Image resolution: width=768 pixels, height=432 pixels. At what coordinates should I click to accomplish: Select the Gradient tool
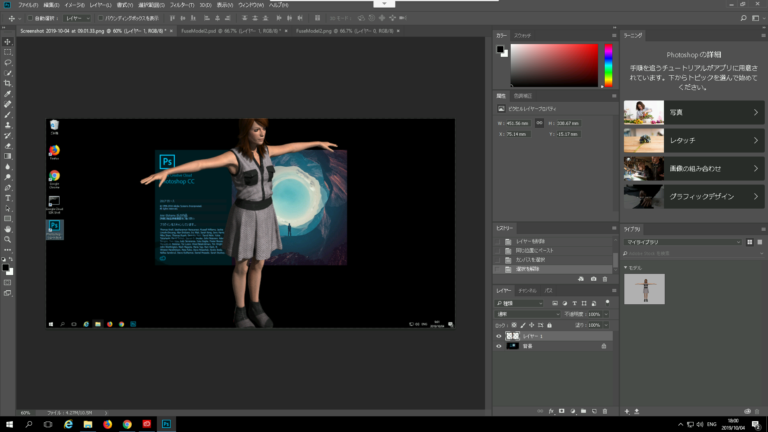pyautogui.click(x=8, y=156)
